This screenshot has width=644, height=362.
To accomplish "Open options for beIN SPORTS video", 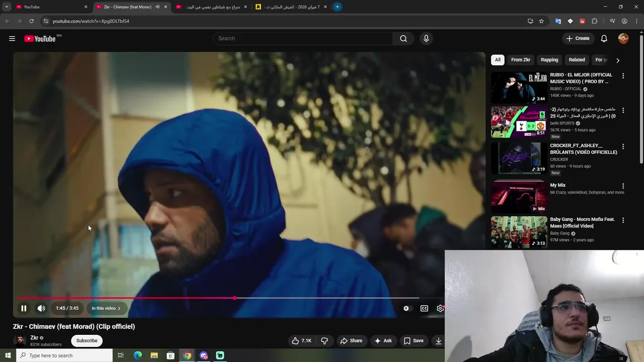I will [623, 110].
